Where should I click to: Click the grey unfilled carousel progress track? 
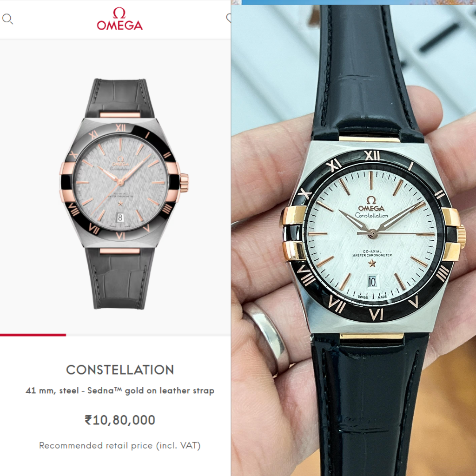148,335
